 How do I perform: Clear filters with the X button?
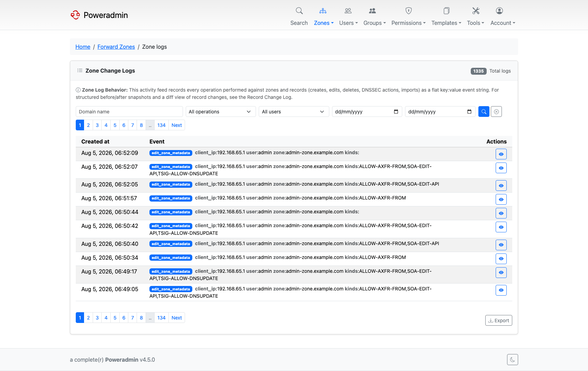(x=496, y=112)
